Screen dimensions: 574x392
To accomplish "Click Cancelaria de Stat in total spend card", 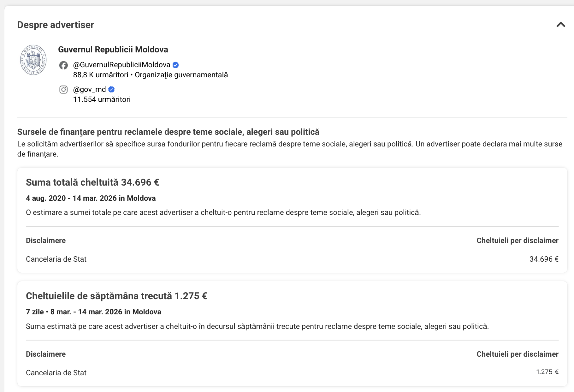I will pyautogui.click(x=56, y=259).
